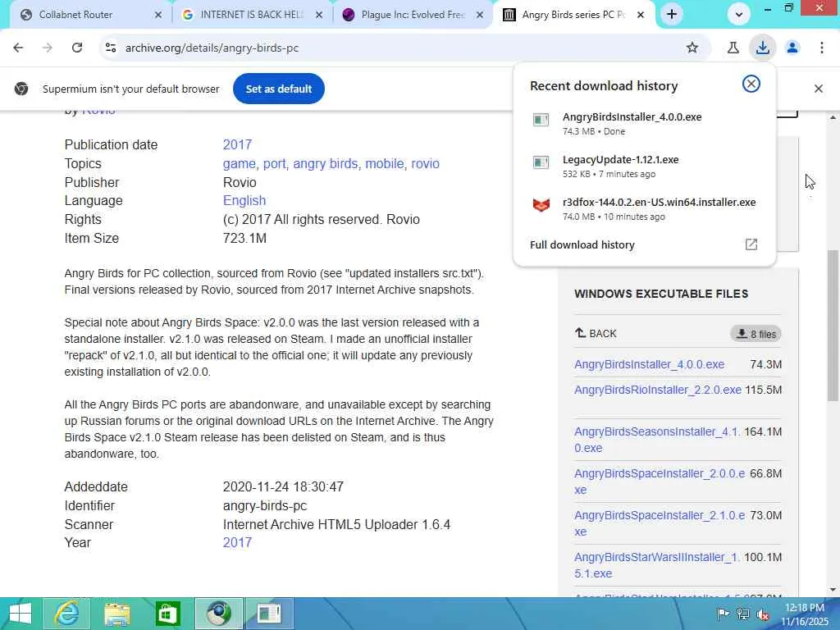Image resolution: width=840 pixels, height=630 pixels.
Task: Open File Explorer from taskbar
Action: (117, 614)
